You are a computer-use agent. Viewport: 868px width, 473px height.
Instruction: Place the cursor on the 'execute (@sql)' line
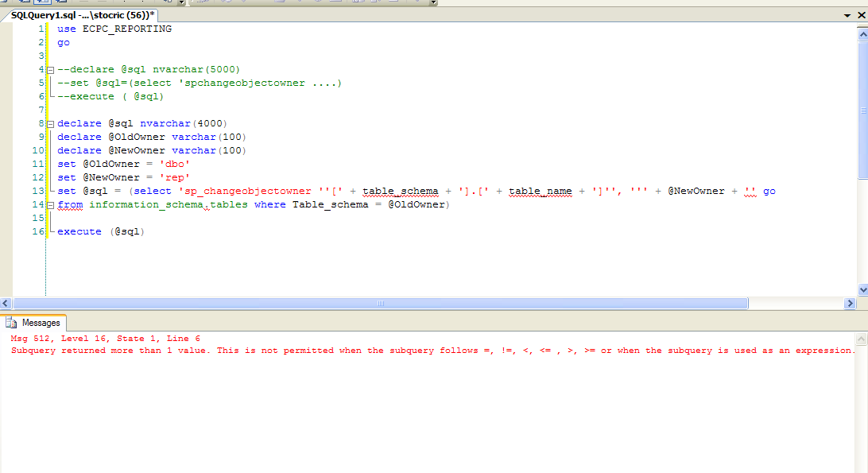99,231
